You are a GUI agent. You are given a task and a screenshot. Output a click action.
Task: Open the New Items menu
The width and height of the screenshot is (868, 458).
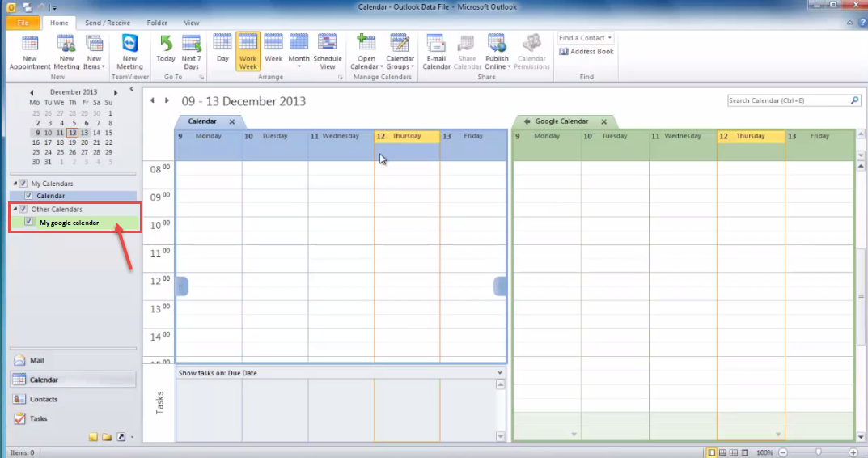click(94, 52)
